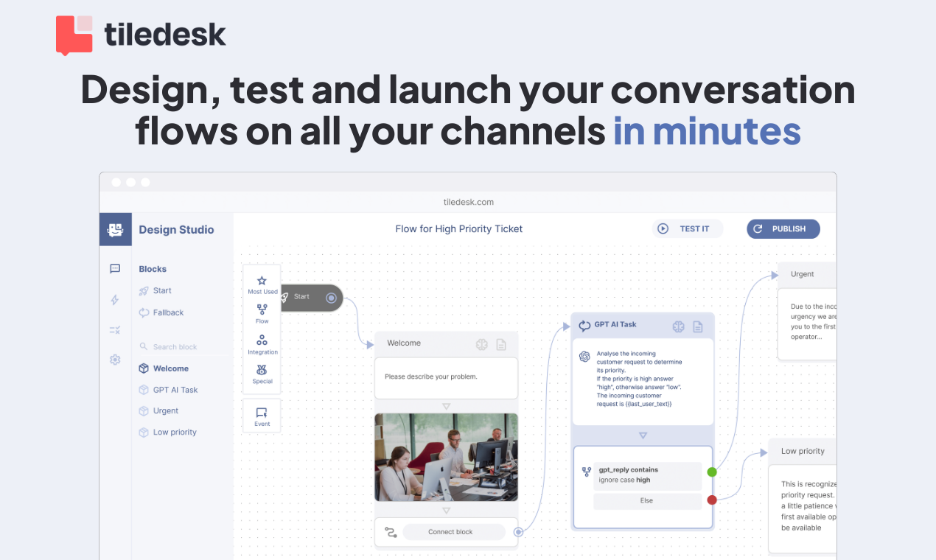The height and width of the screenshot is (560, 936).
Task: Click the lightning bolt sidebar icon
Action: (x=115, y=300)
